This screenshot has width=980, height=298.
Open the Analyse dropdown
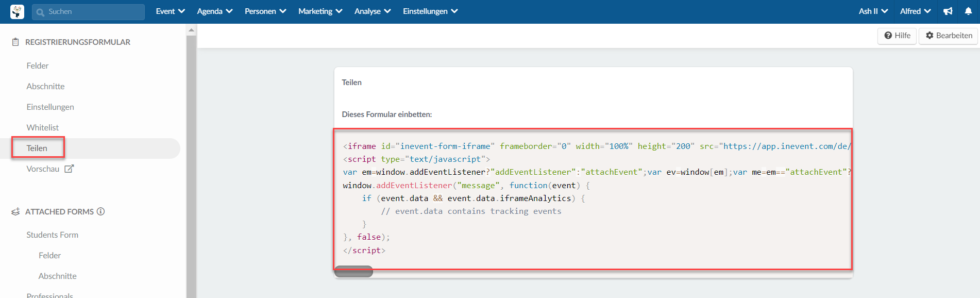click(373, 11)
